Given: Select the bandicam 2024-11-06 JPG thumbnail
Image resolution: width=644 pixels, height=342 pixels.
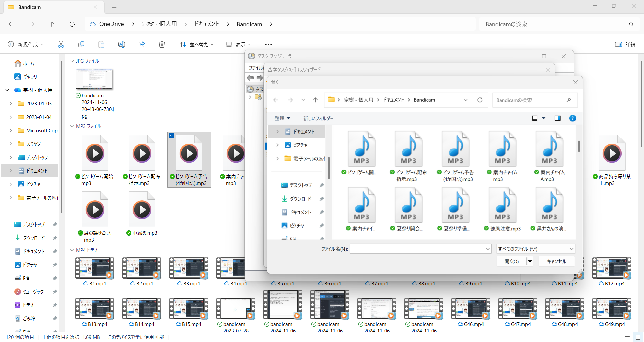Looking at the screenshot, I should 95,79.
